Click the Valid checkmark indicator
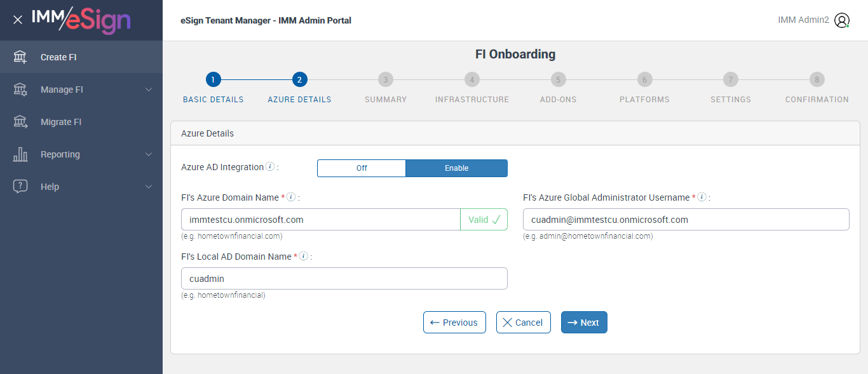The height and width of the screenshot is (374, 868). pos(484,220)
